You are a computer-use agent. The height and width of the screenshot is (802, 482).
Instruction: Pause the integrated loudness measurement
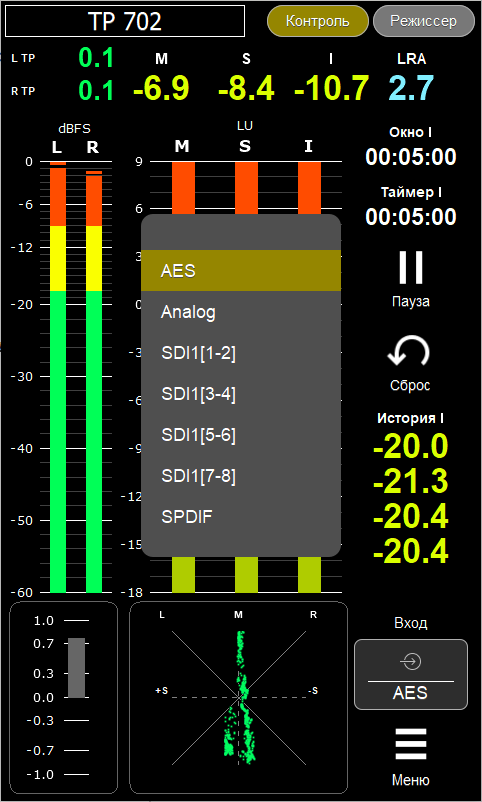pyautogui.click(x=411, y=268)
